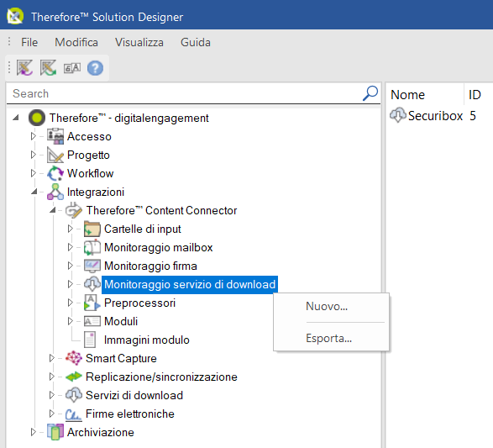Click the Smart Capture network icon
The height and width of the screenshot is (448, 493).
pyautogui.click(x=74, y=358)
